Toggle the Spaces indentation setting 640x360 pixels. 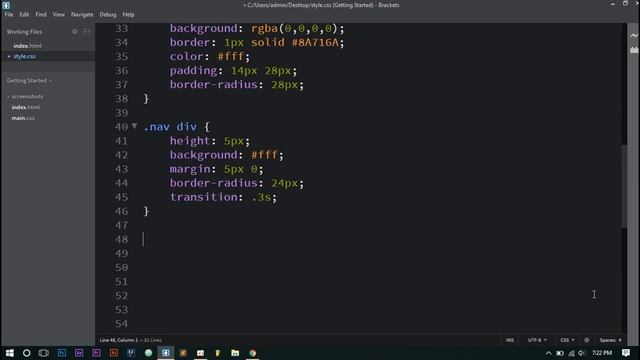(x=607, y=340)
